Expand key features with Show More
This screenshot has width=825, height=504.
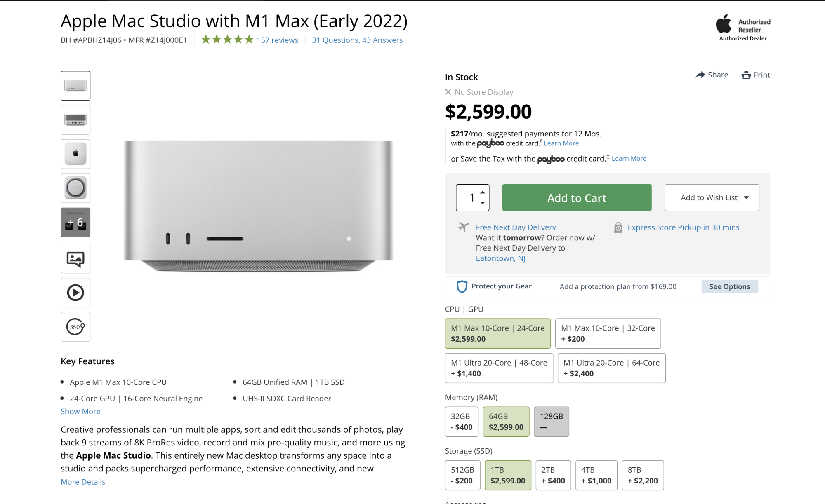coord(80,411)
